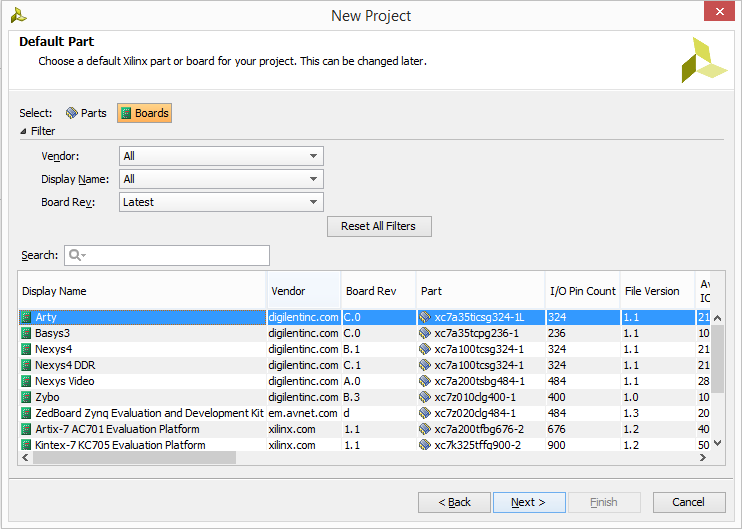Sort by Board Rev column header

379,291
